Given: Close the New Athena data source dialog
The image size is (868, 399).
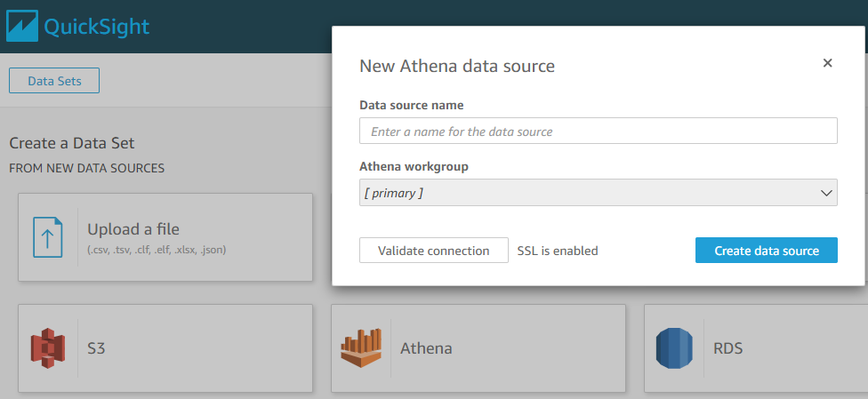Looking at the screenshot, I should 828,63.
